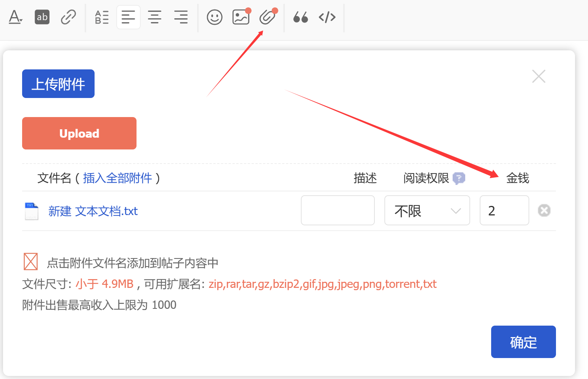
Task: Click the 阅读权限 column header
Action: pos(426,178)
